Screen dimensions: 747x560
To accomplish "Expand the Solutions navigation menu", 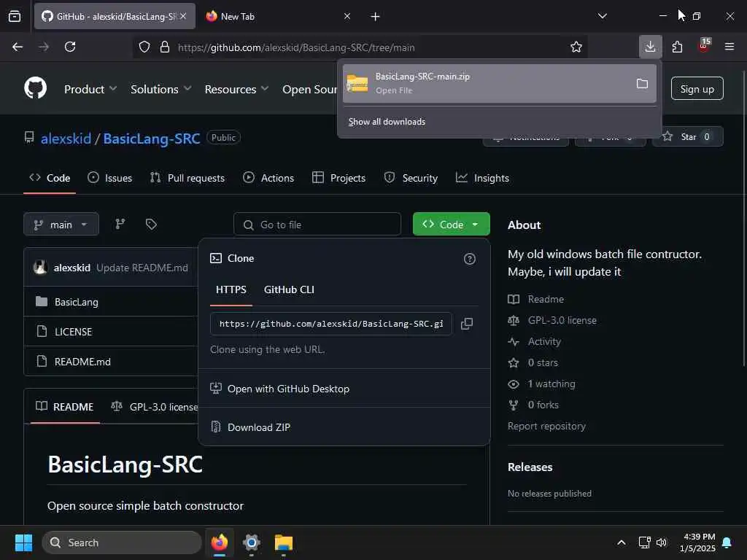I will 160,89.
